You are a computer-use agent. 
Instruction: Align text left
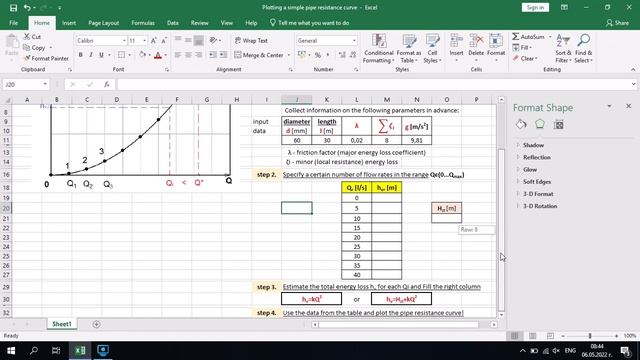tap(178, 55)
